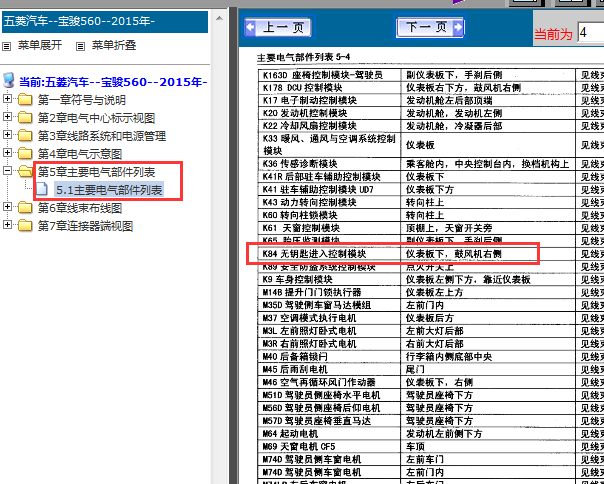Screen dimensions: 604x484
Task: Select the 第2章电气中心标示视图 chapter
Action: point(96,118)
